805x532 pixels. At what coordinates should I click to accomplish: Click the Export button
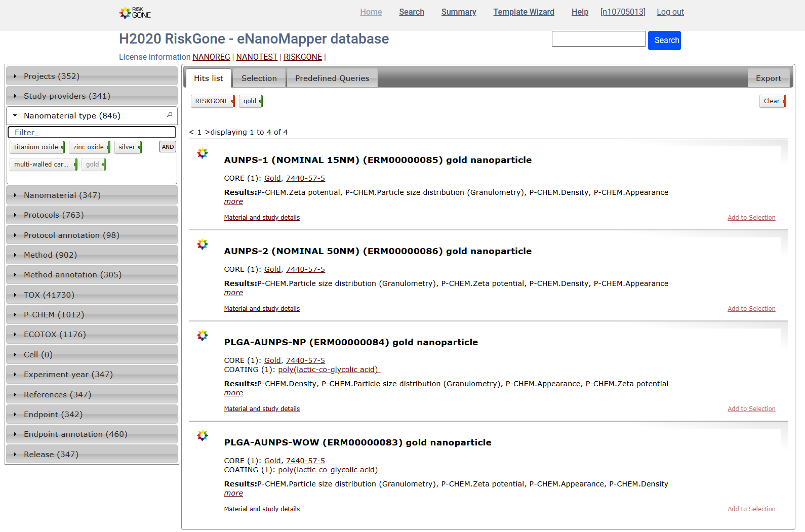coord(768,78)
